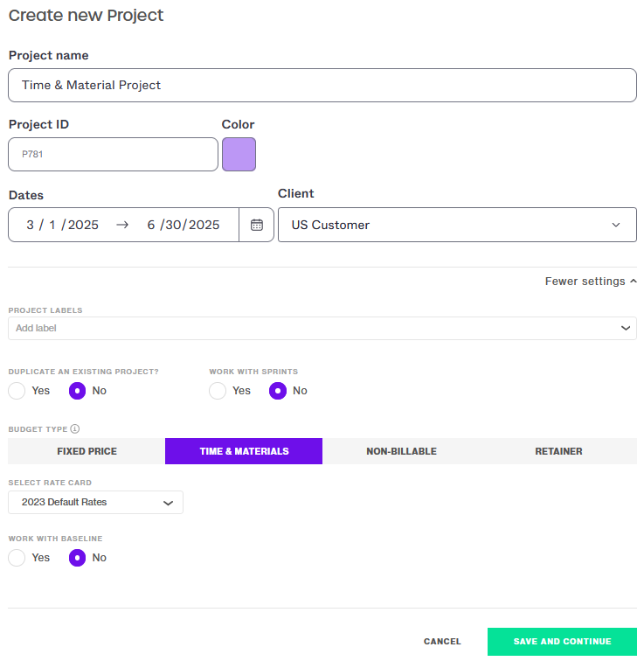
Task: Expand the Add label project labels dropdown
Action: click(322, 329)
